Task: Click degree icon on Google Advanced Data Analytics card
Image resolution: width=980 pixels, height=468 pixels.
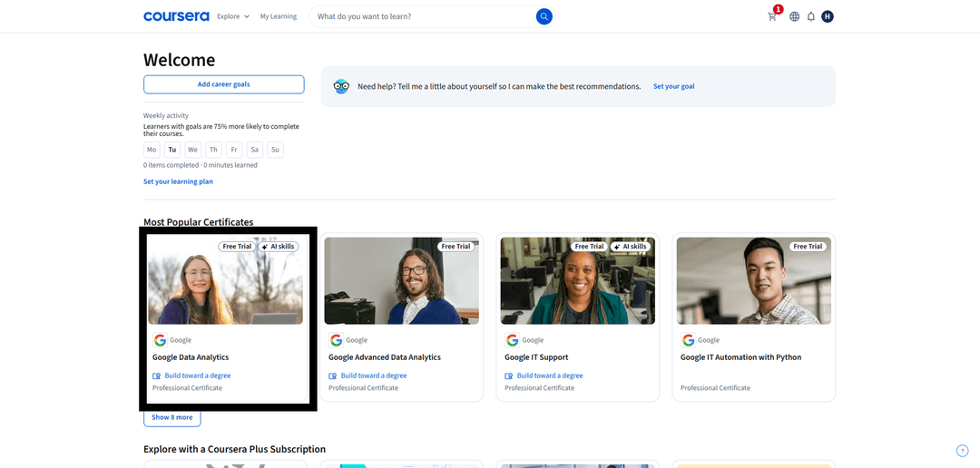Action: click(333, 375)
